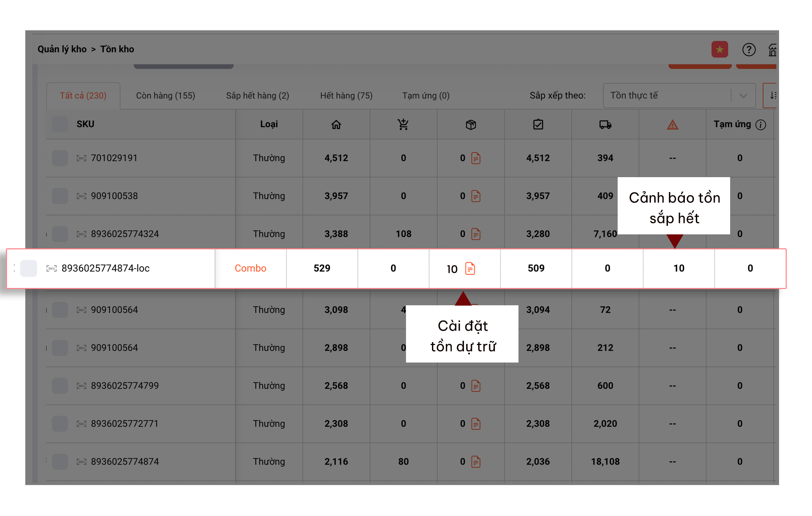
Task: Click the delivery truck column header icon
Action: click(x=605, y=125)
